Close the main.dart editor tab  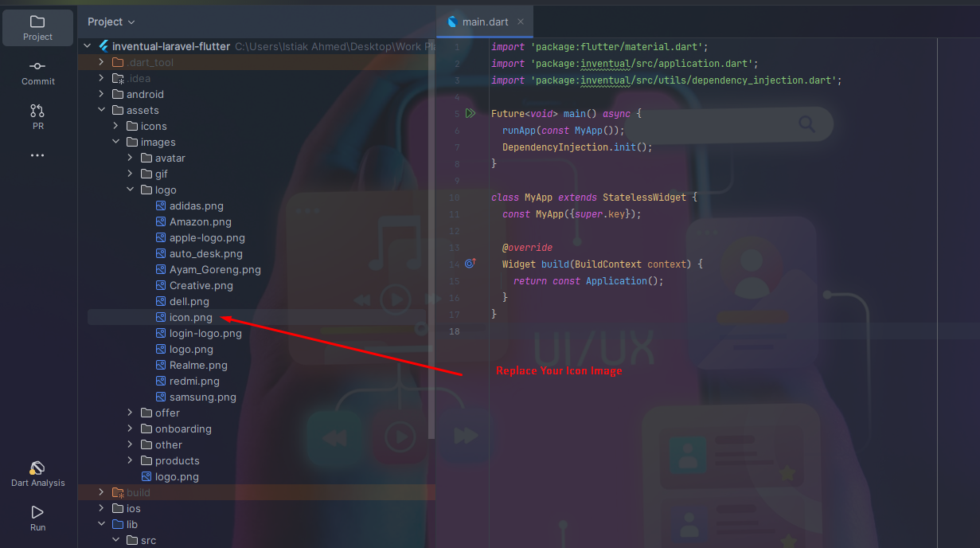click(521, 22)
